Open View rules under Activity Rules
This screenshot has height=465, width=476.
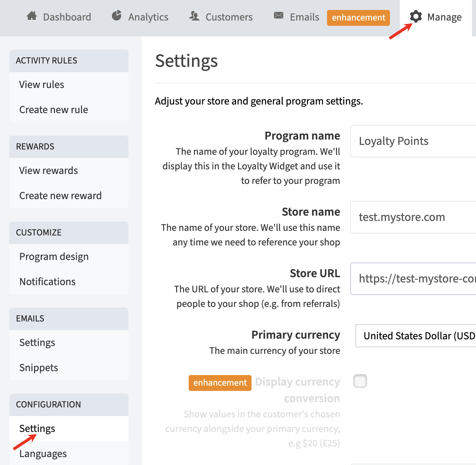click(x=42, y=85)
